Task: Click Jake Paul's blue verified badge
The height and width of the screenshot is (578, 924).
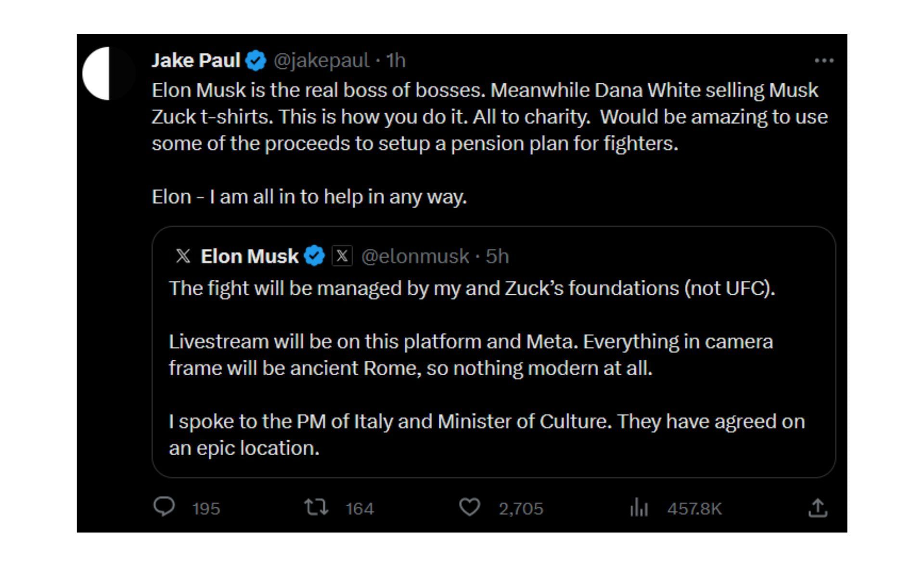Action: (x=256, y=61)
